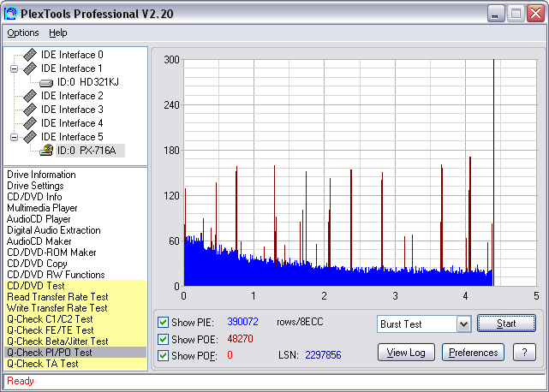Select AudioCD Player entry

click(39, 219)
